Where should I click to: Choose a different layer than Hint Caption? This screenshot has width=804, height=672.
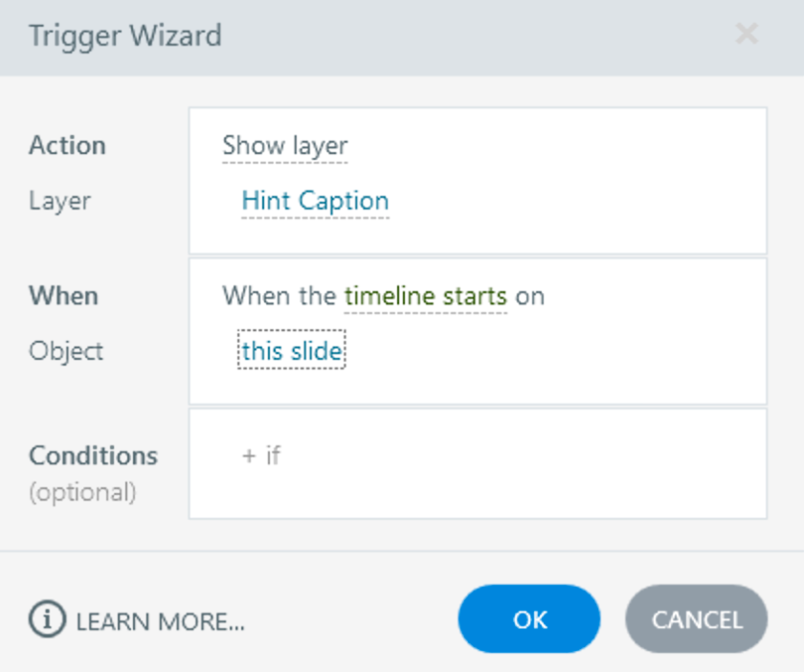(315, 201)
